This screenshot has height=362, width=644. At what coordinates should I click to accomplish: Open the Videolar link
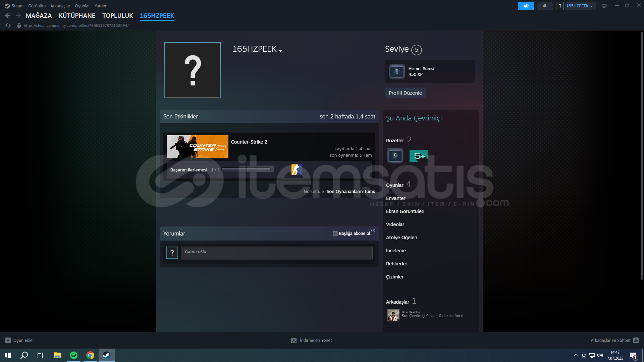point(395,224)
